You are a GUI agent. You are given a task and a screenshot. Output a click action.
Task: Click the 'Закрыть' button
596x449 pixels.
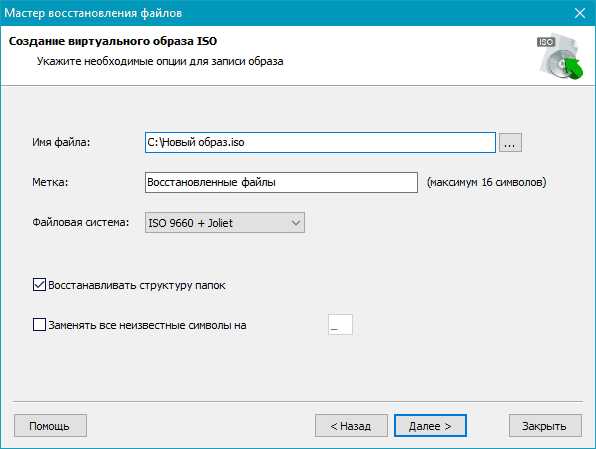point(545,426)
